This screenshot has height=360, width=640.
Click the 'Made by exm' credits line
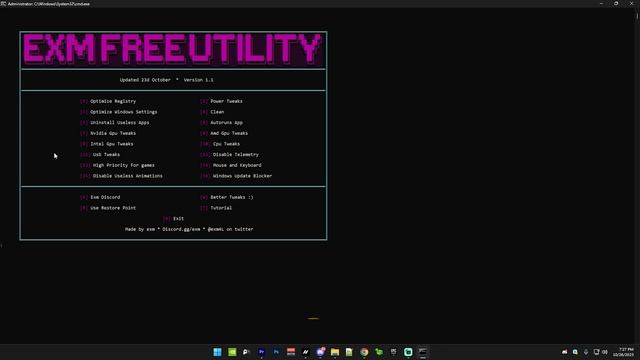point(189,229)
